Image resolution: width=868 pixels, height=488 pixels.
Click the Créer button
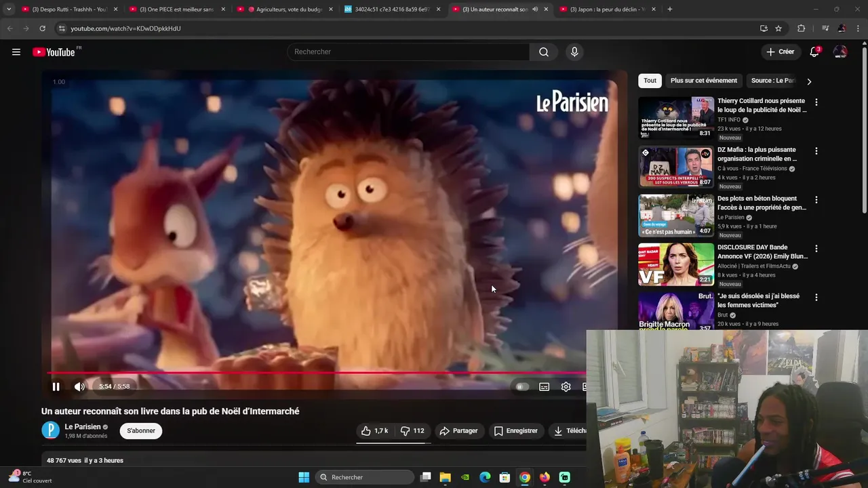click(780, 52)
